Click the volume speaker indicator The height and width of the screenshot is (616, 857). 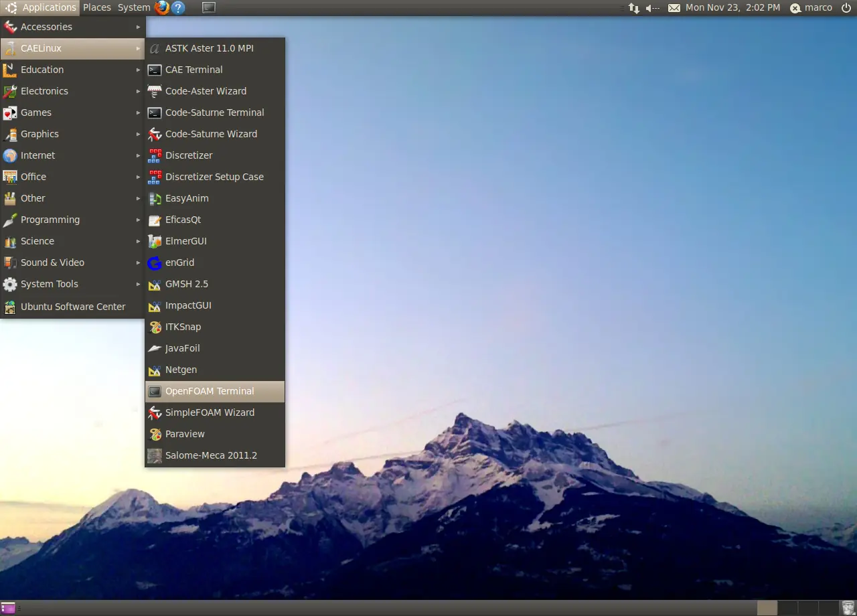pos(653,8)
